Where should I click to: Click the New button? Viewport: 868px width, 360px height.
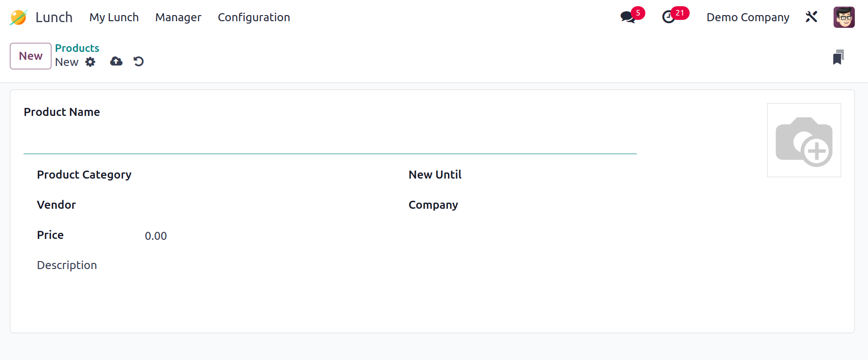pyautogui.click(x=31, y=56)
